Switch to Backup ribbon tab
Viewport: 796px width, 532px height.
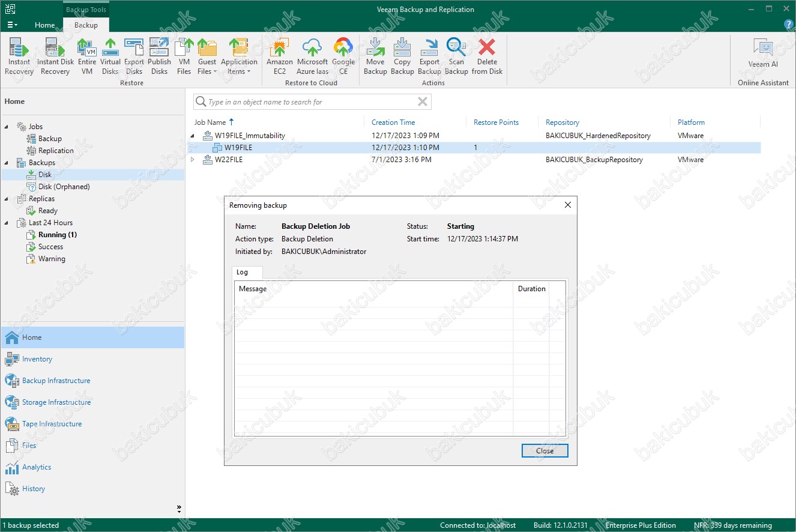(86, 25)
